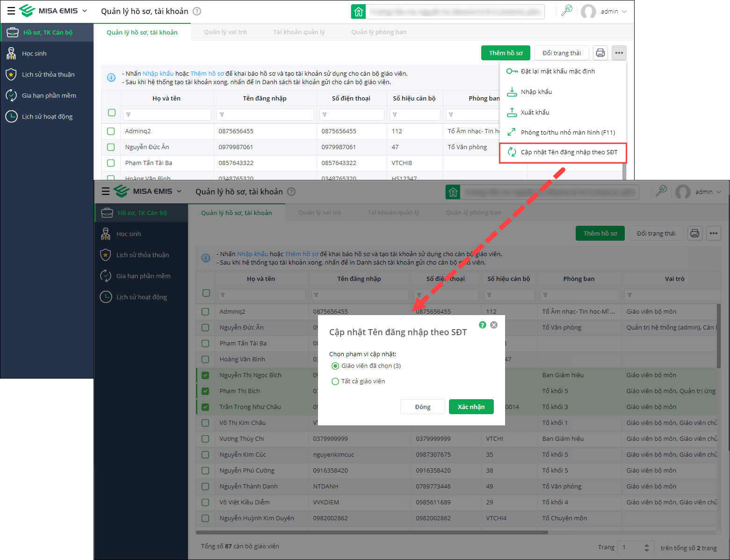Click the Đóng button in the dialog
Image resolution: width=730 pixels, height=560 pixels.
click(x=423, y=407)
